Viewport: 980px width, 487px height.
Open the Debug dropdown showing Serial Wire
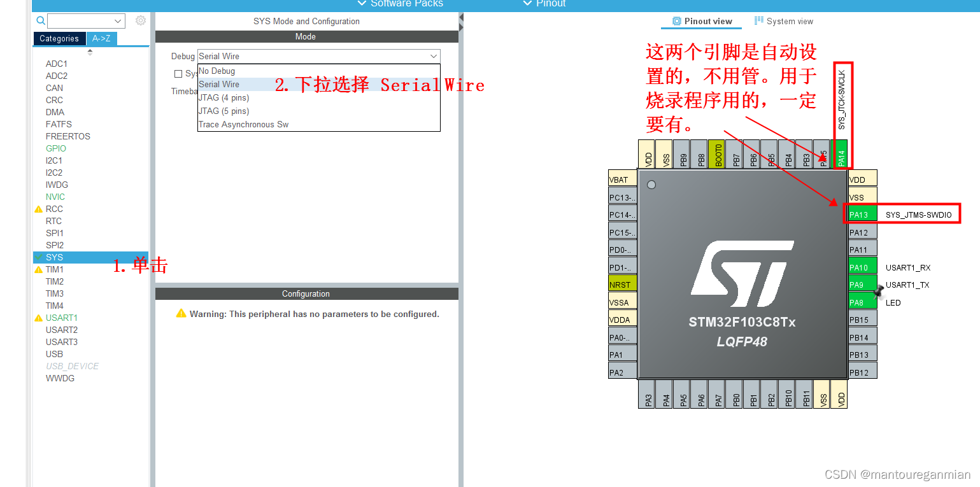(319, 56)
